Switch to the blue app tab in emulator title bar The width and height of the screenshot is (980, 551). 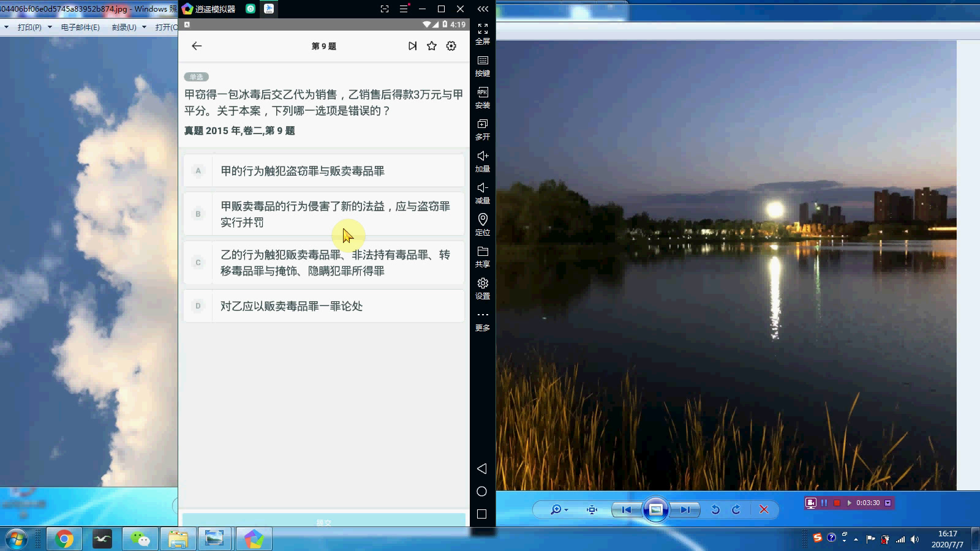269,9
